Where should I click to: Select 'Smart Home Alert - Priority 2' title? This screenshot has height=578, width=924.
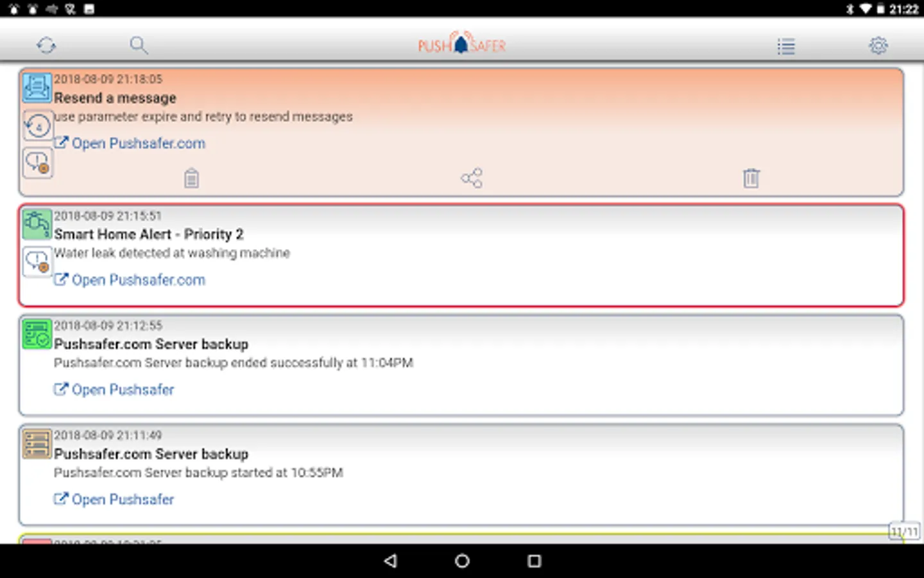(149, 234)
